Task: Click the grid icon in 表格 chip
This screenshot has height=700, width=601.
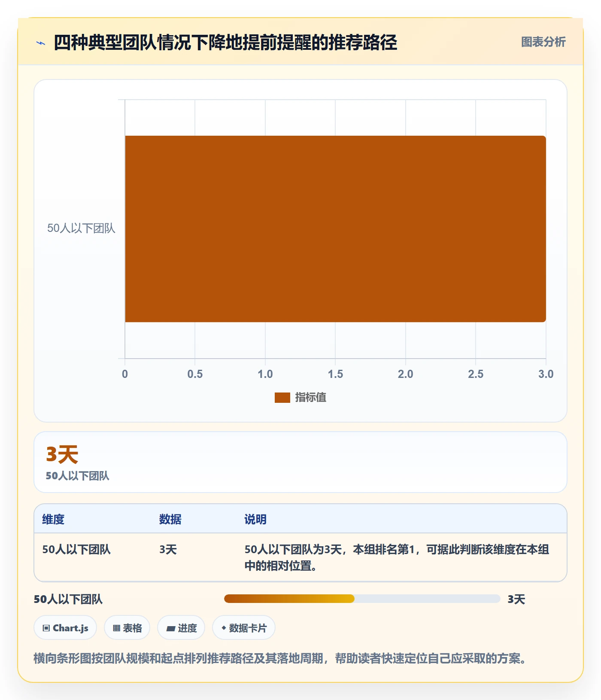Action: point(116,628)
